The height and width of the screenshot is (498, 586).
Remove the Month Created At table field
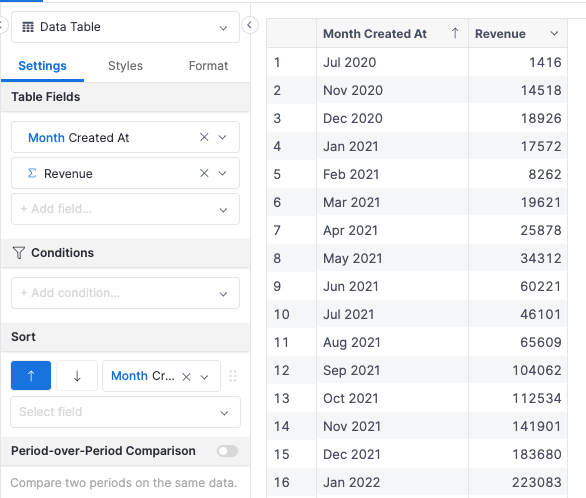point(204,137)
